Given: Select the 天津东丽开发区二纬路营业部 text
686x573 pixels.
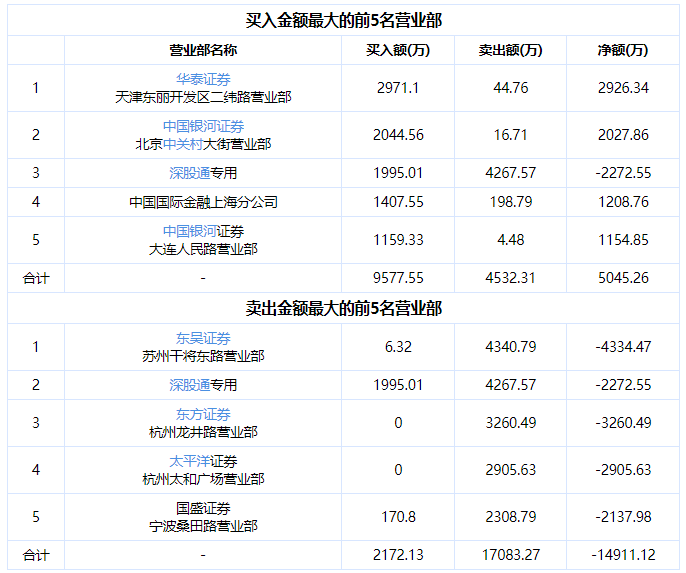Looking at the screenshot, I should [x=203, y=97].
